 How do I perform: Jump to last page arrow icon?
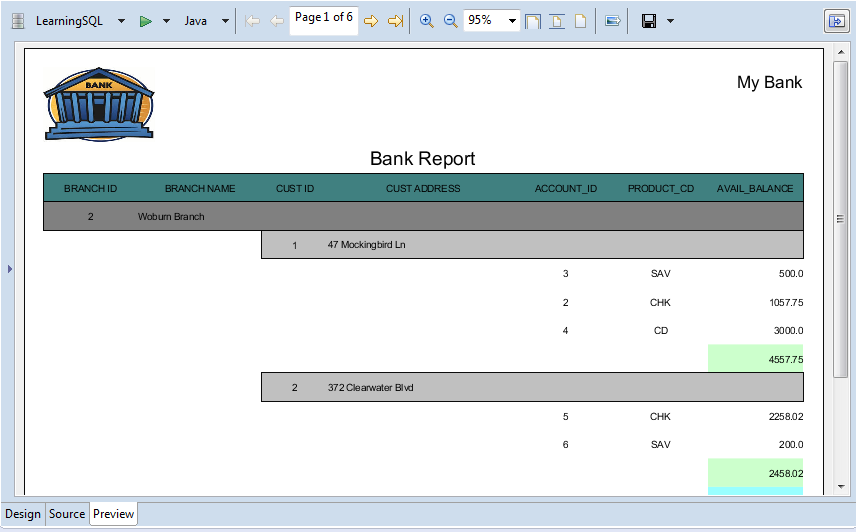395,21
